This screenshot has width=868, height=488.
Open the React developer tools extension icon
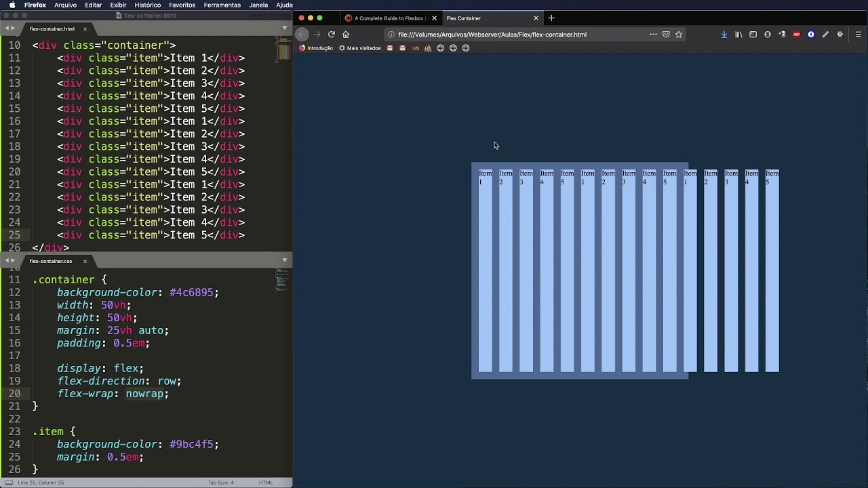coord(840,35)
